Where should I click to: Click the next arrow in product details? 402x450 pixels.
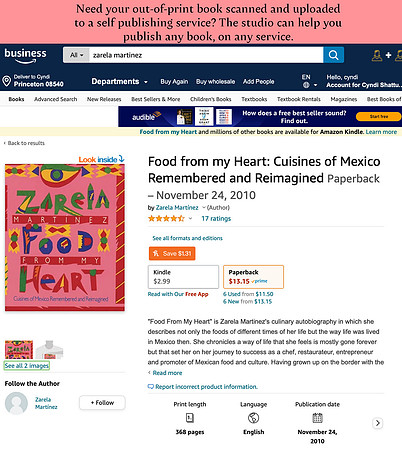coord(377,423)
